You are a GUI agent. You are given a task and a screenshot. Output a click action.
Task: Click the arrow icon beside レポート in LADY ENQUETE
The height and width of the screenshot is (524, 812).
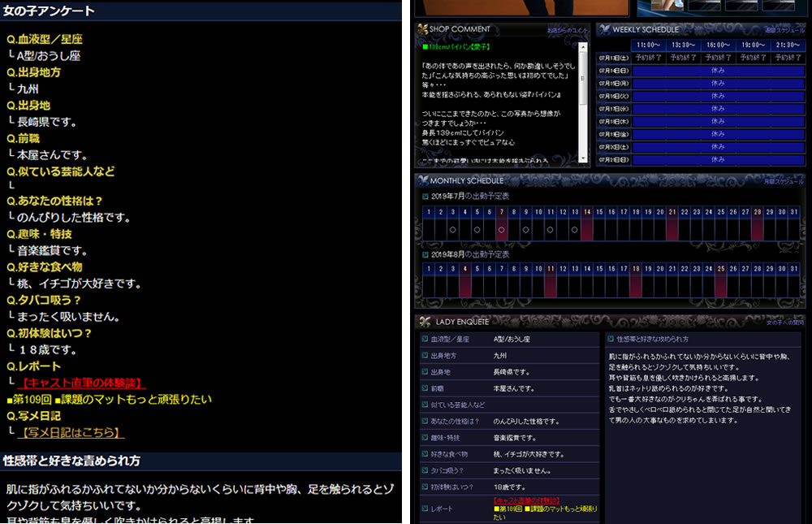click(x=425, y=509)
